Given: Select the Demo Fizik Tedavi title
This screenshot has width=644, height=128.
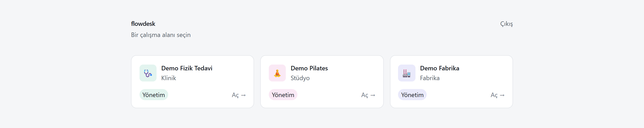Looking at the screenshot, I should coord(187,68).
